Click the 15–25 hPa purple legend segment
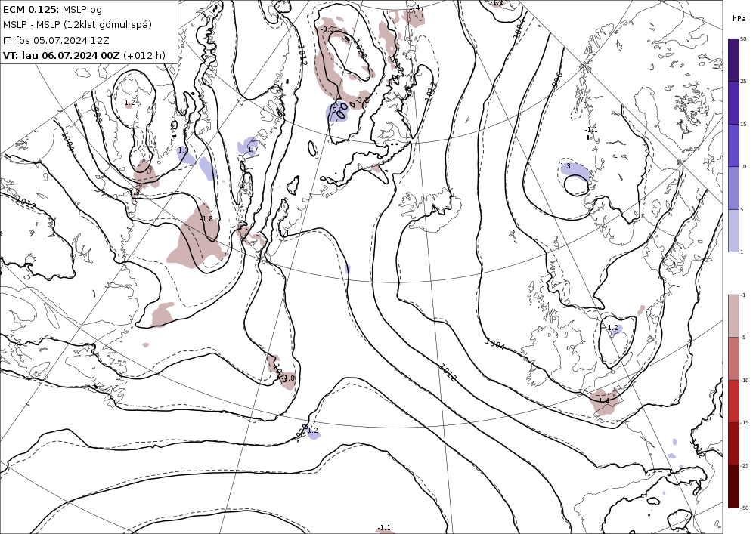 pyautogui.click(x=733, y=103)
